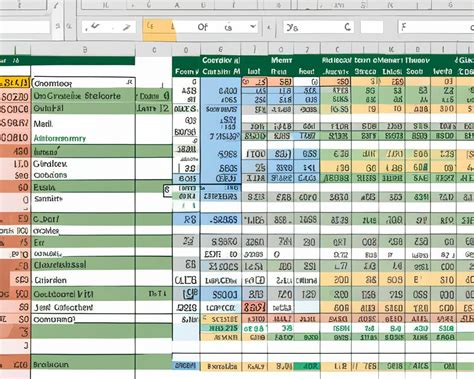Select the red-highlighted cell in the 'Jeal Cofeothent' row
This screenshot has width=474, height=379.
click(254, 307)
